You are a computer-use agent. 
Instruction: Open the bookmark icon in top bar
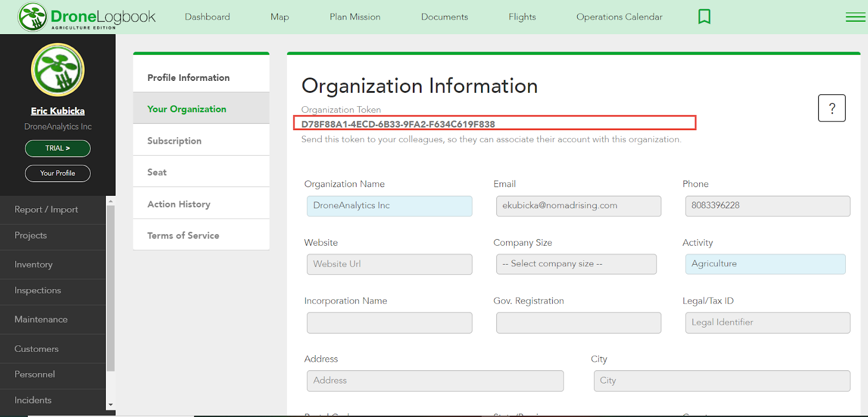click(704, 17)
